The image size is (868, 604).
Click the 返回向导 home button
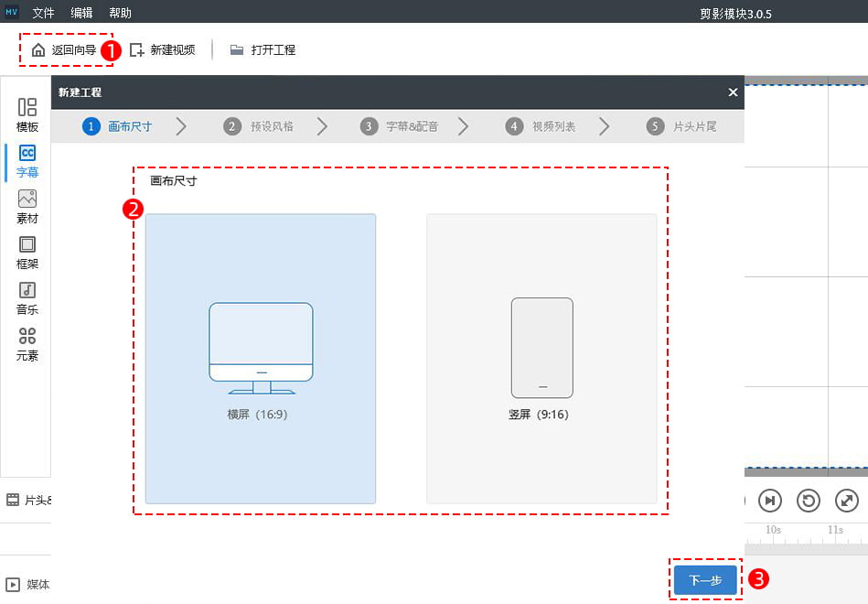point(64,49)
